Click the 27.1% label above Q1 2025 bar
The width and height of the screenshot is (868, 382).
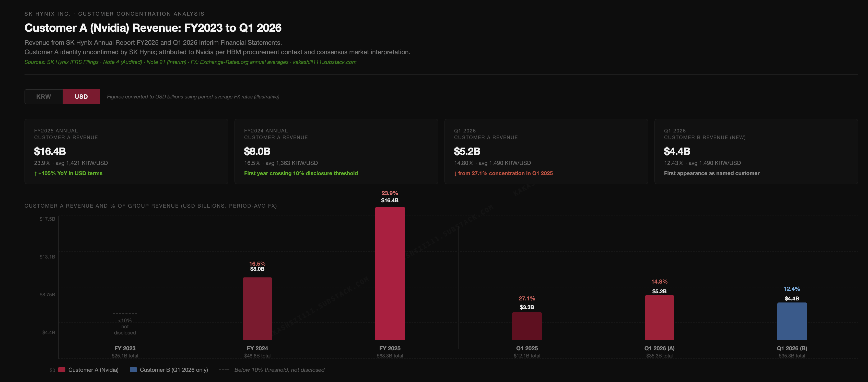(x=527, y=298)
